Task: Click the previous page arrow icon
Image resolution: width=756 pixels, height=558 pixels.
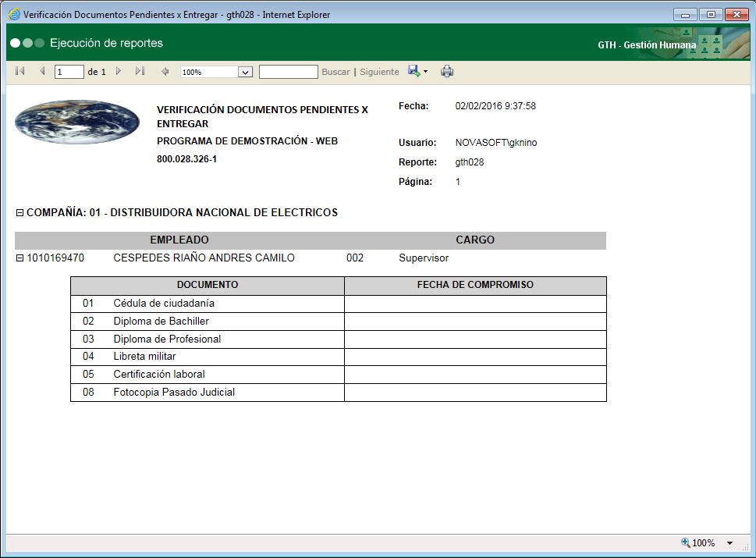Action: tap(41, 71)
